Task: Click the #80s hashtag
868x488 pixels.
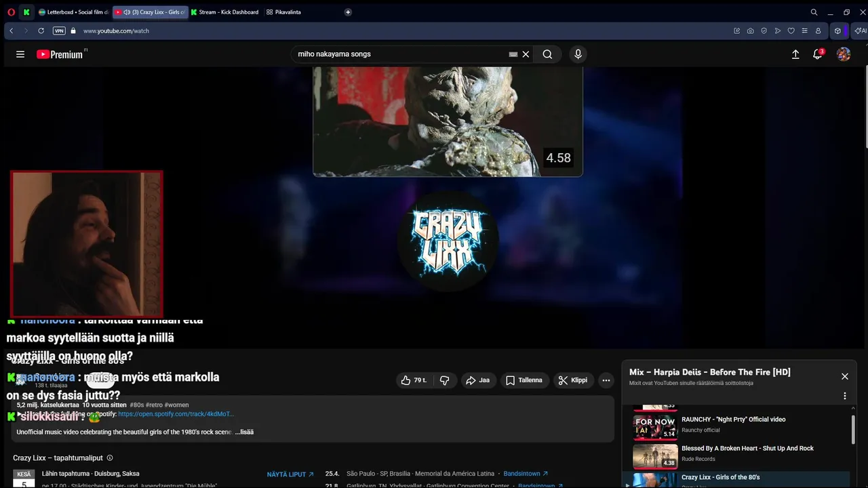Action: 136,405
